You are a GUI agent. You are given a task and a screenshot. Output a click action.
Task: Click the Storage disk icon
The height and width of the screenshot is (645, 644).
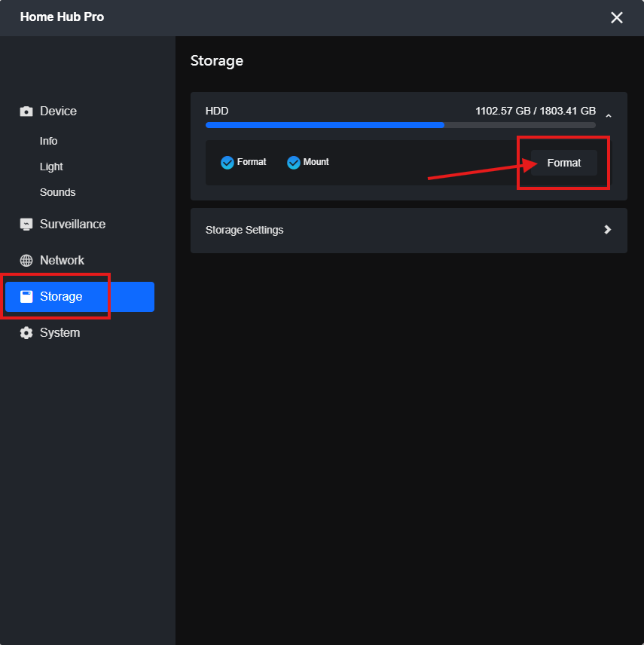click(26, 297)
